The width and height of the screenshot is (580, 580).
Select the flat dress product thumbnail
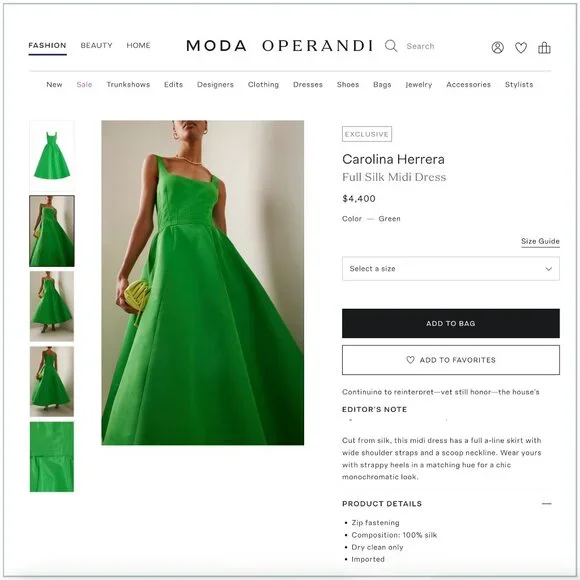(52, 156)
